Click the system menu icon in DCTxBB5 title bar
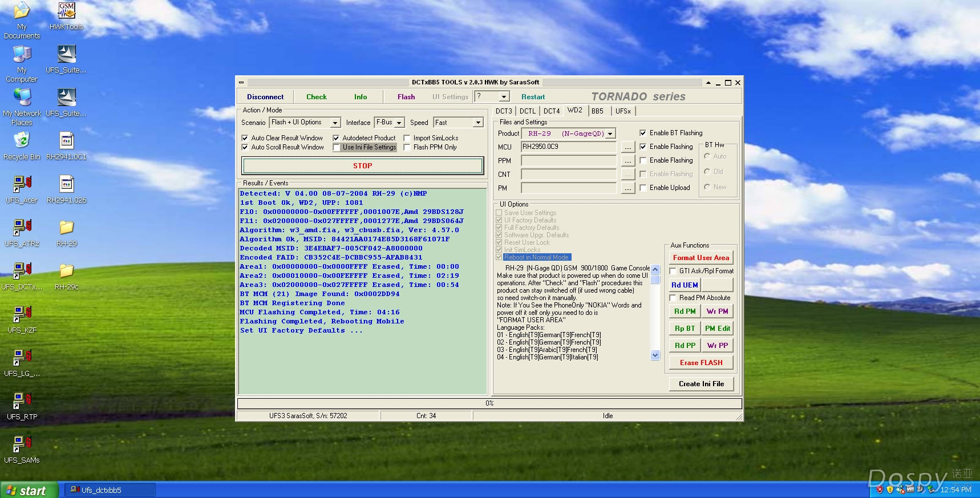This screenshot has height=498, width=980. coord(241,83)
